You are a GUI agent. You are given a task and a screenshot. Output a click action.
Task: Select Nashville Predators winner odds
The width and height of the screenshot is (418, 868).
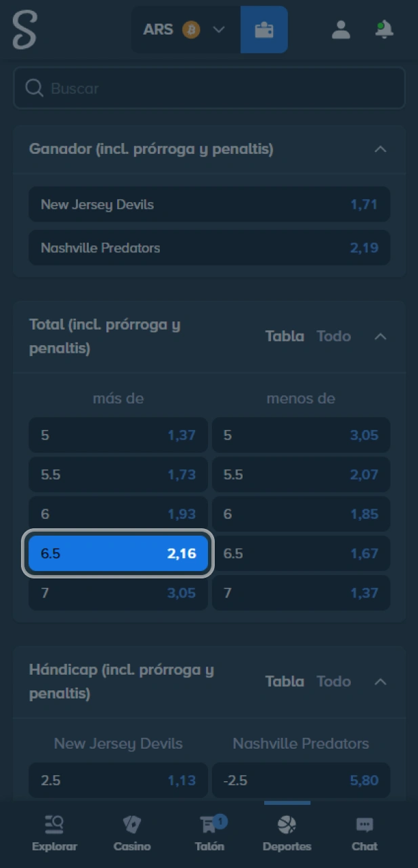click(x=209, y=248)
